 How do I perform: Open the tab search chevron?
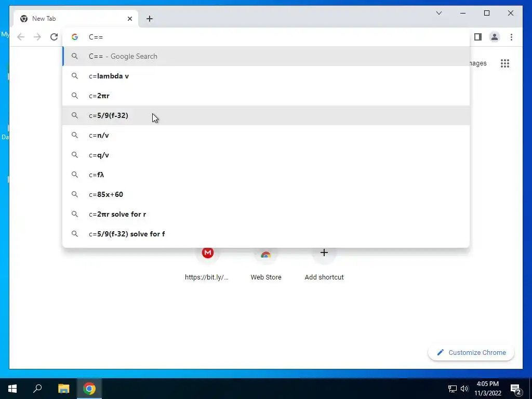click(438, 13)
